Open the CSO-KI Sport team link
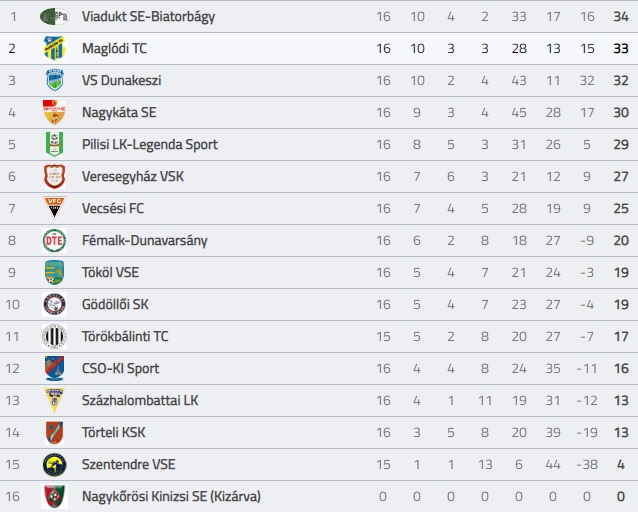Viewport: 638px width, 512px height. [120, 368]
